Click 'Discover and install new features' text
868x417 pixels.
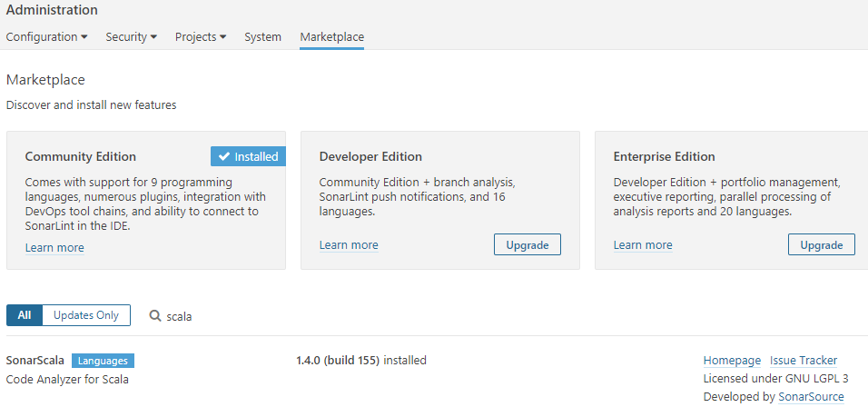[92, 104]
